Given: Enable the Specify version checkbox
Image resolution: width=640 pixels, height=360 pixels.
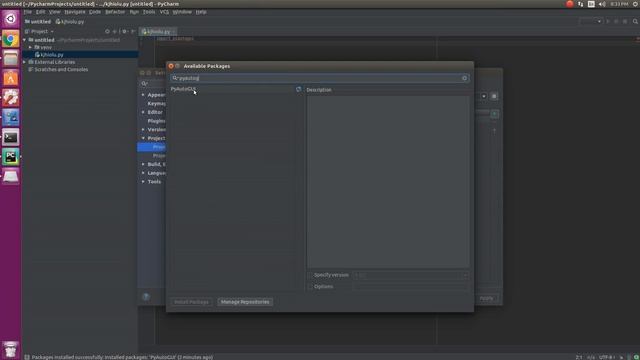Looking at the screenshot, I should (310, 275).
